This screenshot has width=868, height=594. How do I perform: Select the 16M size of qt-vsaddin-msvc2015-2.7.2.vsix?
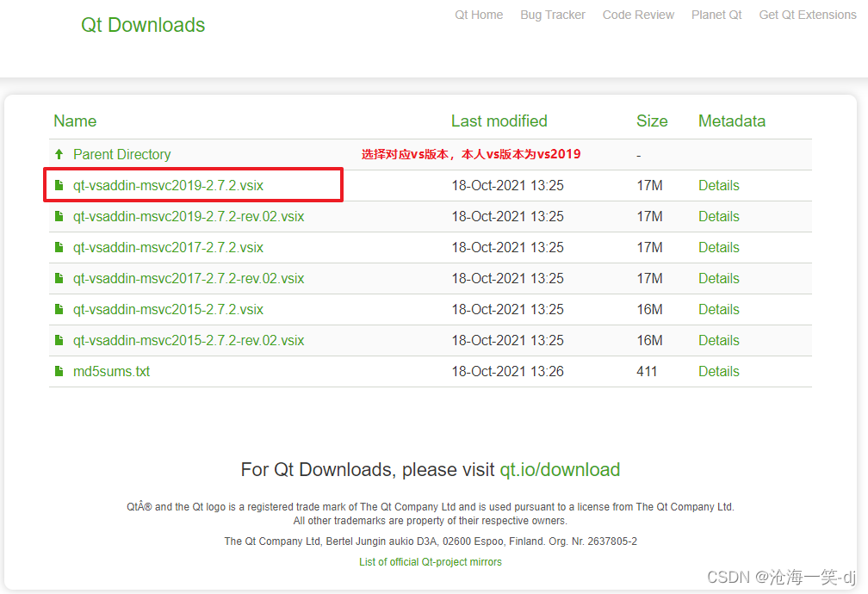[x=649, y=309]
